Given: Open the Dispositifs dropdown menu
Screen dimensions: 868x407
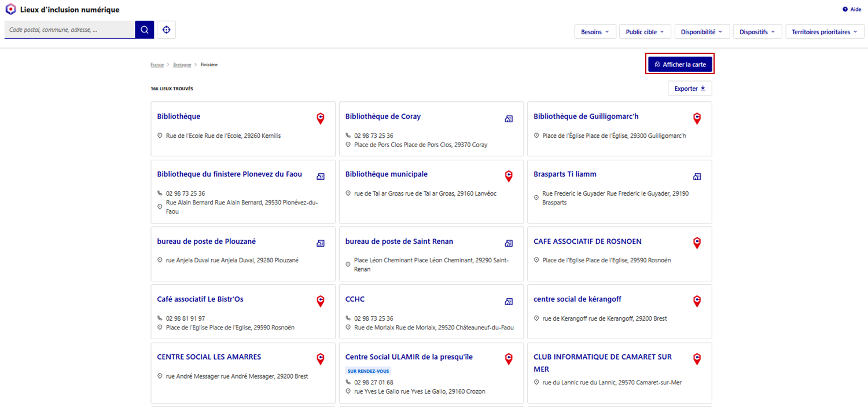Looking at the screenshot, I should pos(757,32).
